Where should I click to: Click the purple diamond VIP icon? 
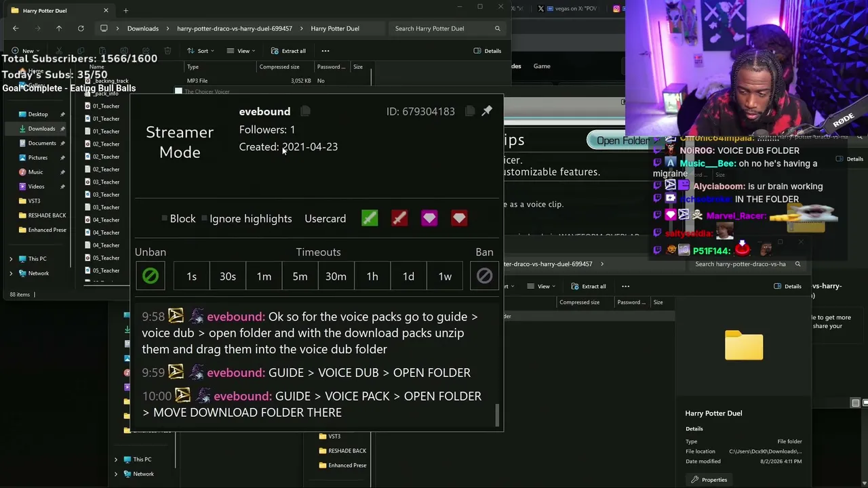[x=429, y=218]
